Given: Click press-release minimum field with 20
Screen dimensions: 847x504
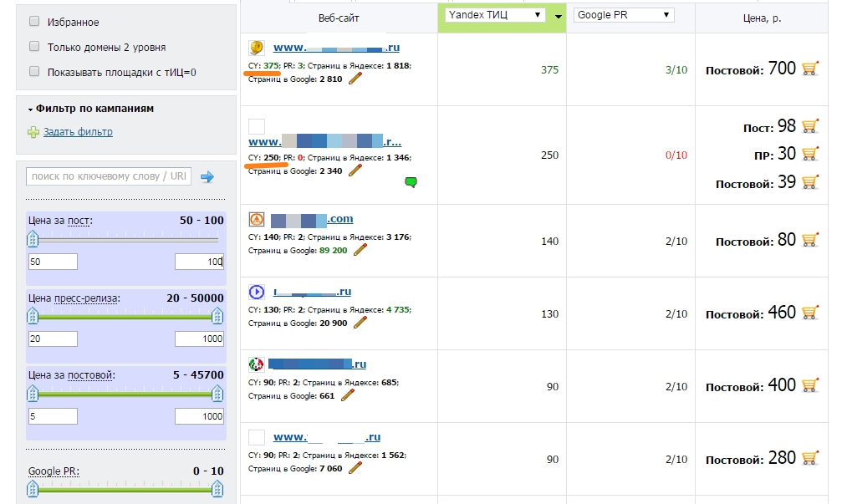Looking at the screenshot, I should pos(53,339).
